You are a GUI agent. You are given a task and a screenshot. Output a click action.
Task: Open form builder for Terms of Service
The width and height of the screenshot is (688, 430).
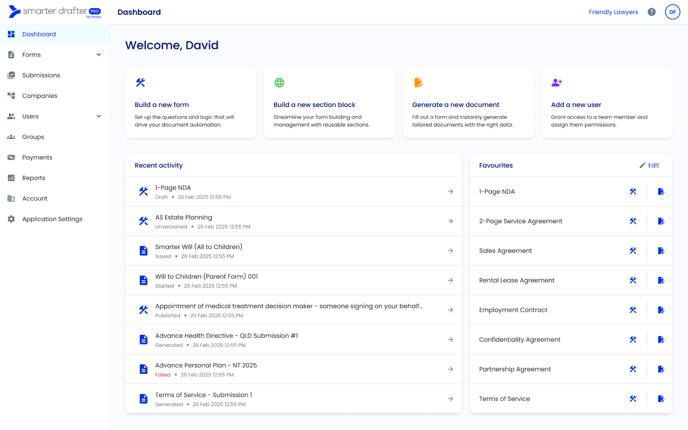pyautogui.click(x=633, y=399)
